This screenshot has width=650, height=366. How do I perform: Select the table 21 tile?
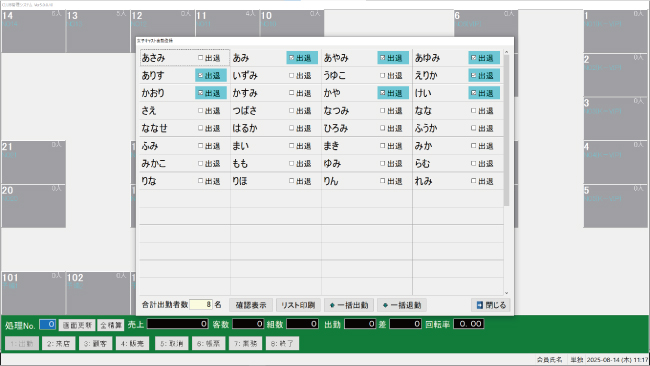click(x=33, y=162)
